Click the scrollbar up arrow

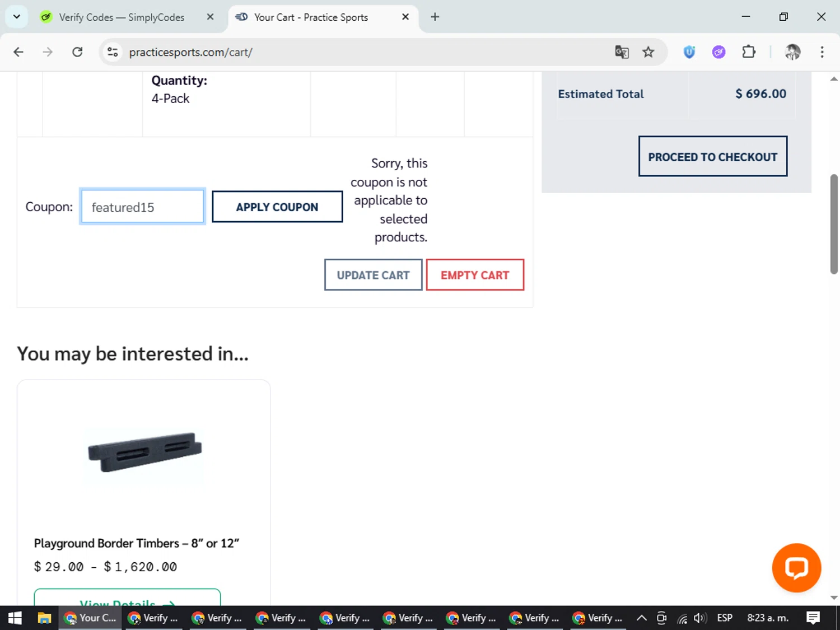834,79
